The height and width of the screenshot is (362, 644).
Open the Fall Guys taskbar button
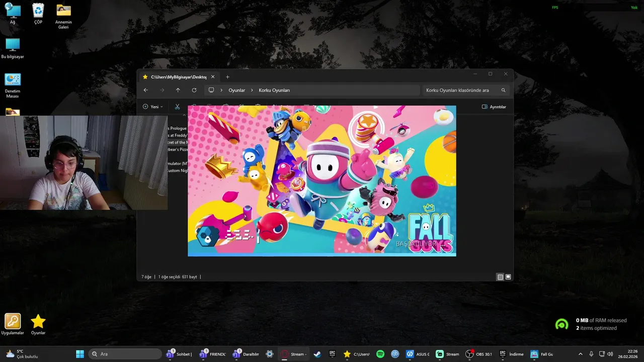point(541,354)
